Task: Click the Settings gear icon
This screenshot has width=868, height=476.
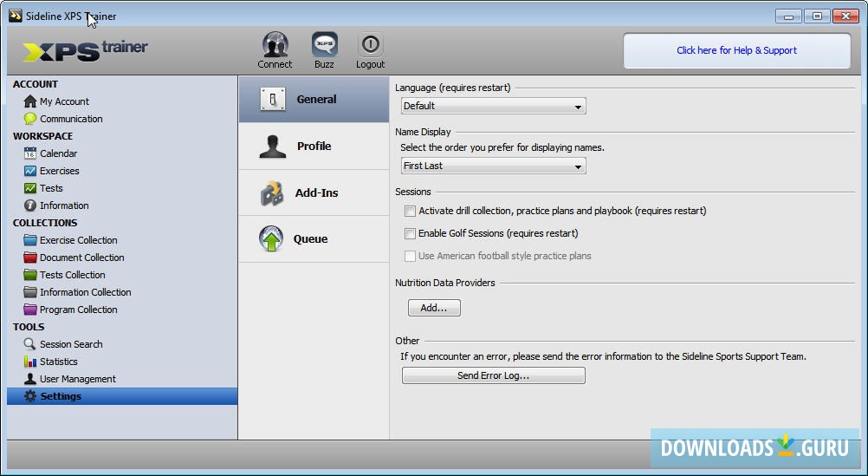Action: 30,396
